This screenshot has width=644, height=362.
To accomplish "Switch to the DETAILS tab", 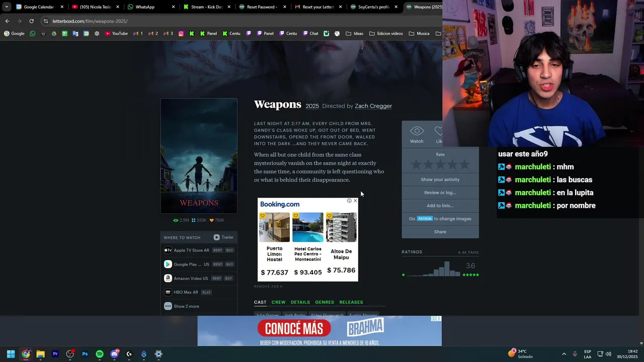I will point(300,302).
